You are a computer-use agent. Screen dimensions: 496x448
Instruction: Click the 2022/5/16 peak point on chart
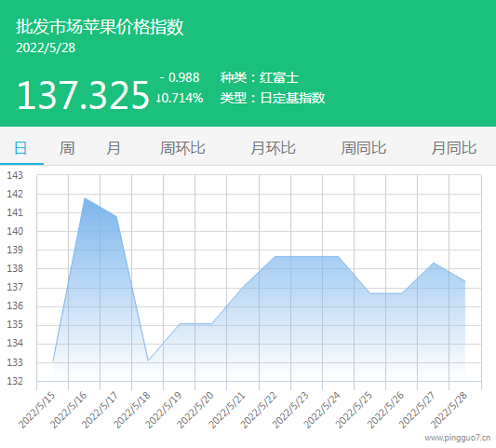pyautogui.click(x=85, y=198)
